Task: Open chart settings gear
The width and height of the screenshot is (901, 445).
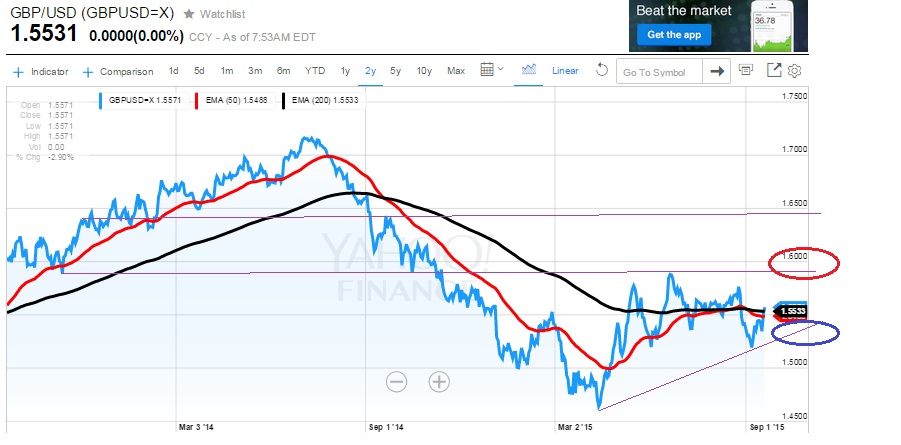Action: click(795, 71)
